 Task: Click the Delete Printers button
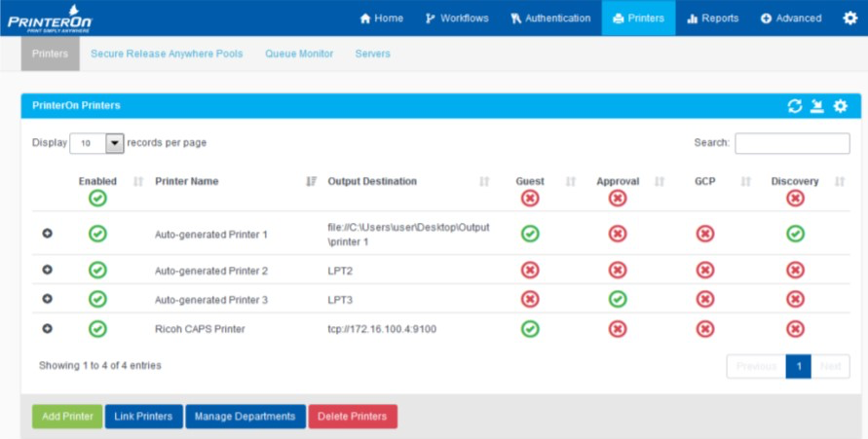pos(353,417)
